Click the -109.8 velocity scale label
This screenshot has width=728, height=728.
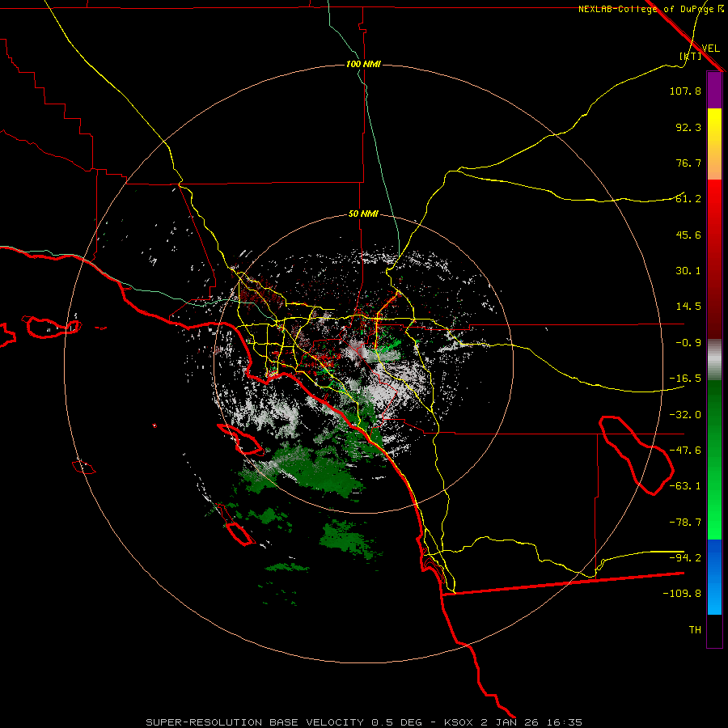[x=682, y=594]
